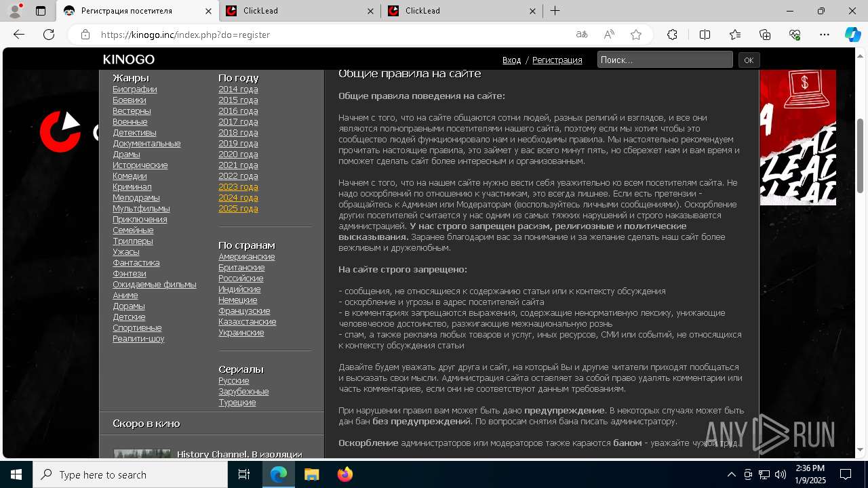Click the taskbar search box
The image size is (868, 488).
(x=130, y=474)
